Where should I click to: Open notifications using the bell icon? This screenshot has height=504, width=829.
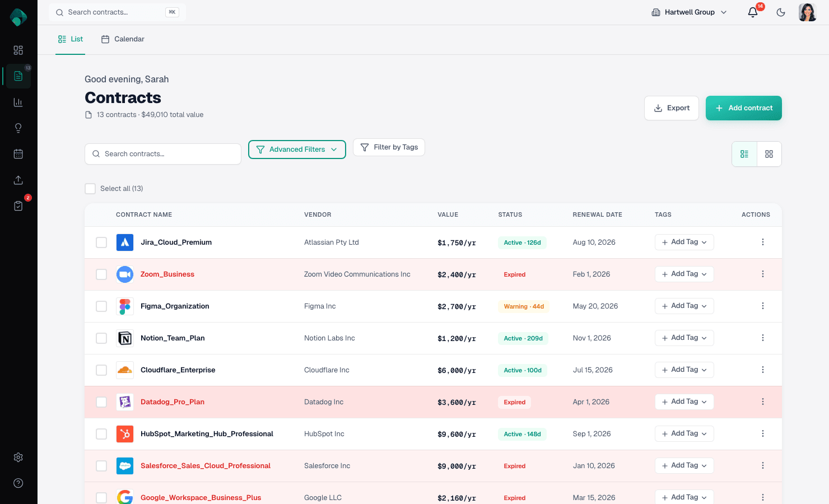[x=752, y=12]
